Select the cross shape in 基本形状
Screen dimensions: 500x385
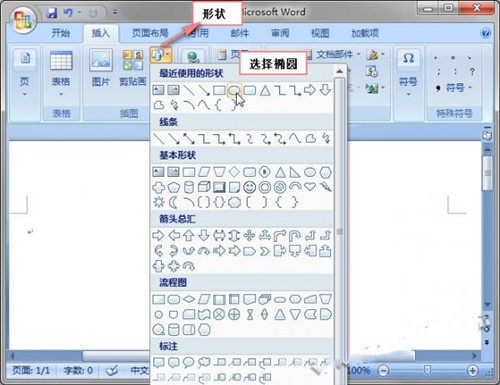(x=159, y=187)
